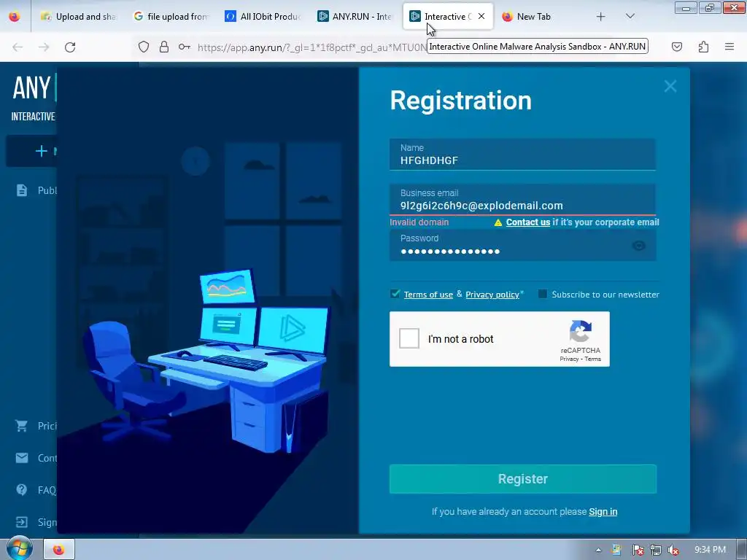This screenshot has height=560, width=747.
Task: Click the Sign in arrow icon in sidebar
Action: tap(21, 522)
